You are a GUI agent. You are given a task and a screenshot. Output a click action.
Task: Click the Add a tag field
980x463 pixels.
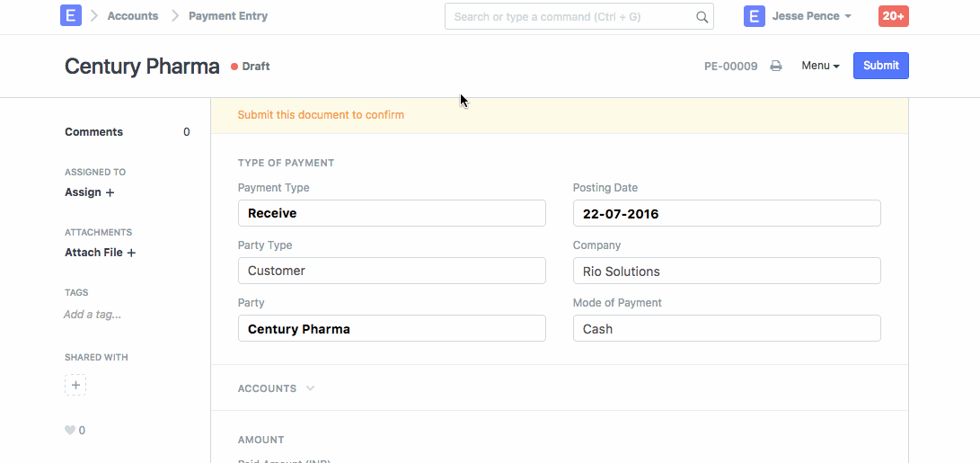[x=93, y=315]
